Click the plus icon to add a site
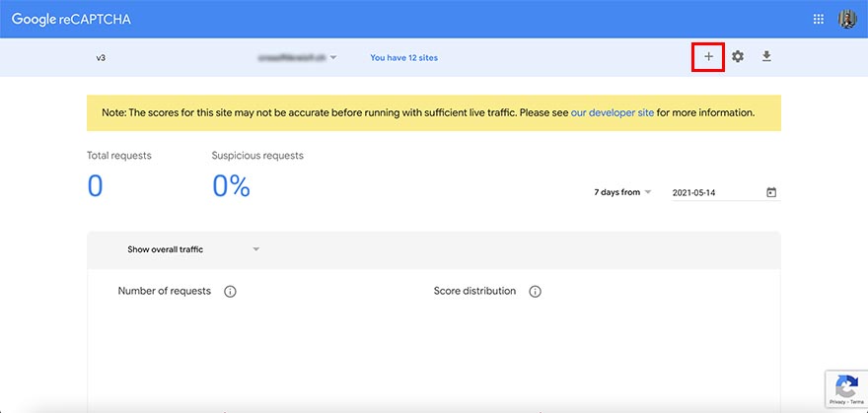This screenshot has width=868, height=413. [708, 57]
